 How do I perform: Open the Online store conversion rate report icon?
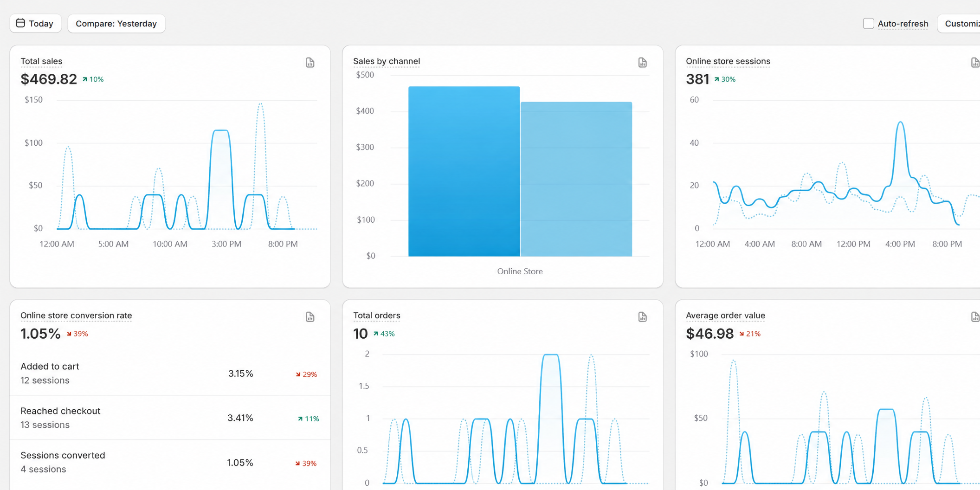pos(310,317)
